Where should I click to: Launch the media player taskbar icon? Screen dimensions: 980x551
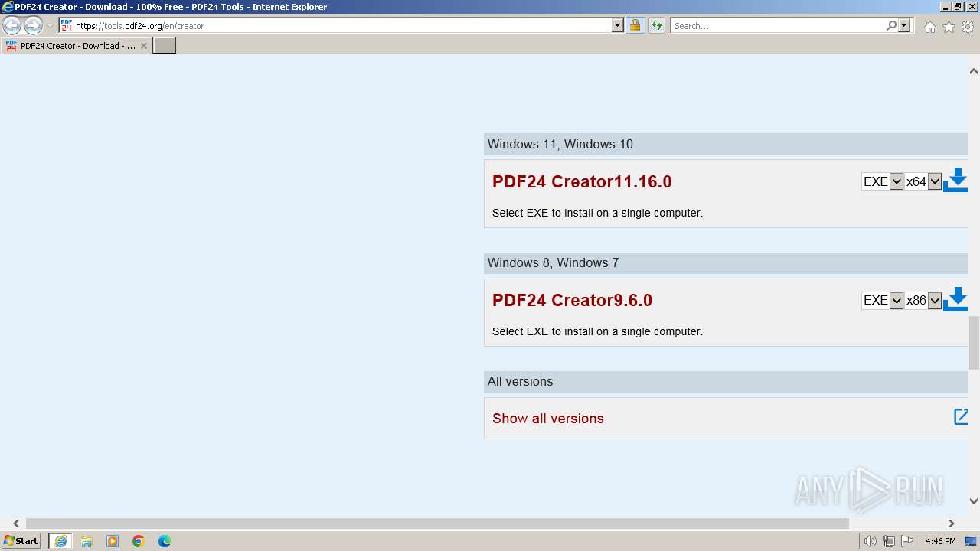[x=113, y=541]
